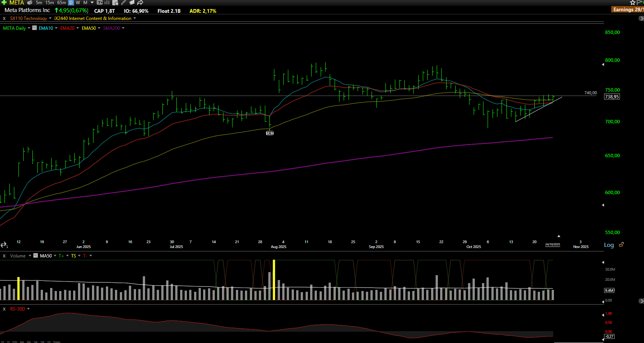Click the lock icon next to Log
644x343 pixels.
tap(621, 244)
